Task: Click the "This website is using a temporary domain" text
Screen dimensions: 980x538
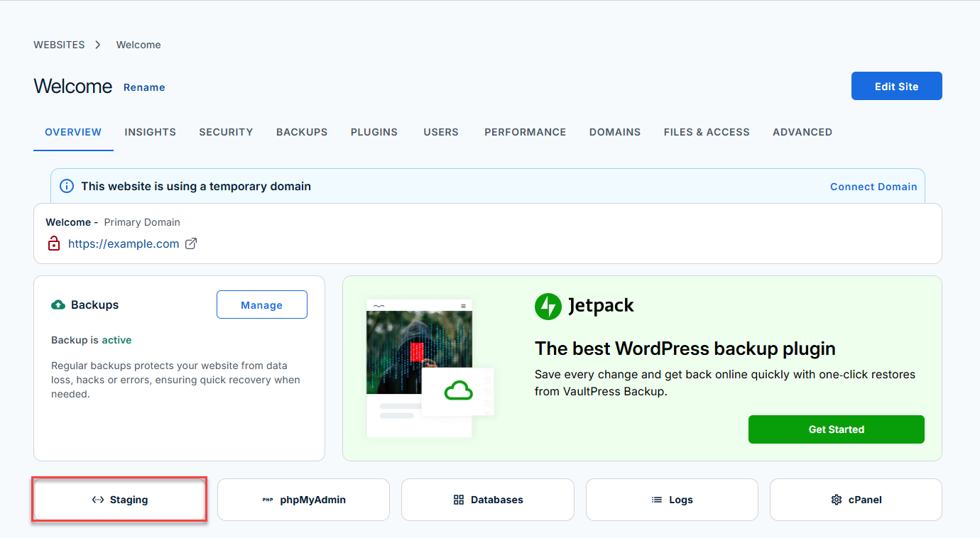Action: (196, 187)
